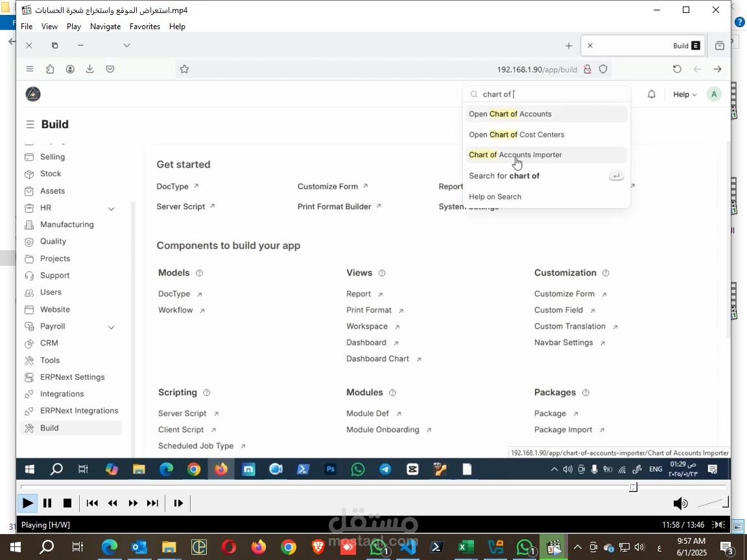The width and height of the screenshot is (747, 560).
Task: Click the browser downloads icon
Action: 89,69
